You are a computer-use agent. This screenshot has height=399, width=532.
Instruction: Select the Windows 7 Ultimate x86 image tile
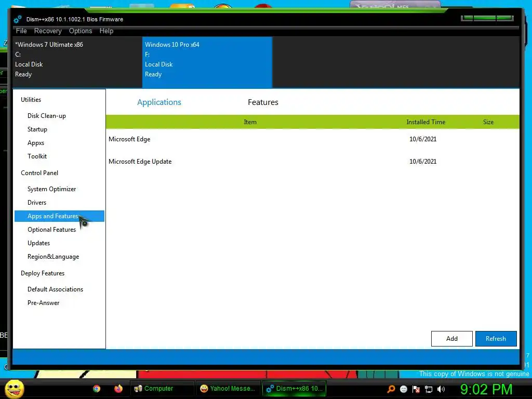point(77,62)
